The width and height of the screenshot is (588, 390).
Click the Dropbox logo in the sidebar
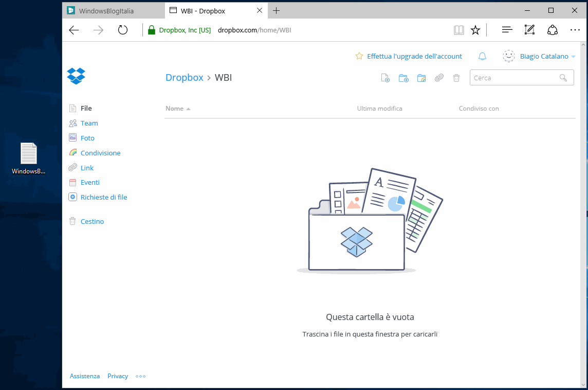(76, 76)
